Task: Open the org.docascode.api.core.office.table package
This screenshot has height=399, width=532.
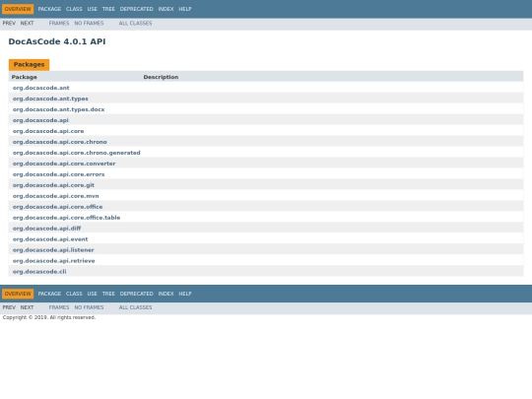Action: click(67, 218)
